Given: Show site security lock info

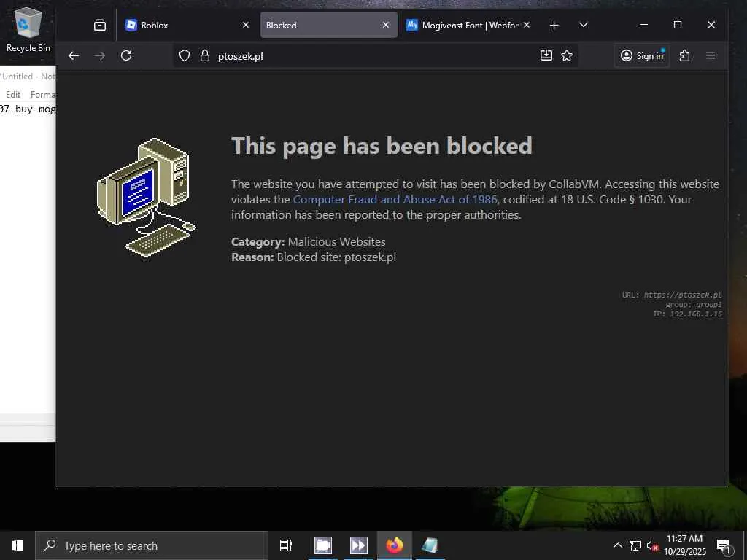Looking at the screenshot, I should coord(204,55).
